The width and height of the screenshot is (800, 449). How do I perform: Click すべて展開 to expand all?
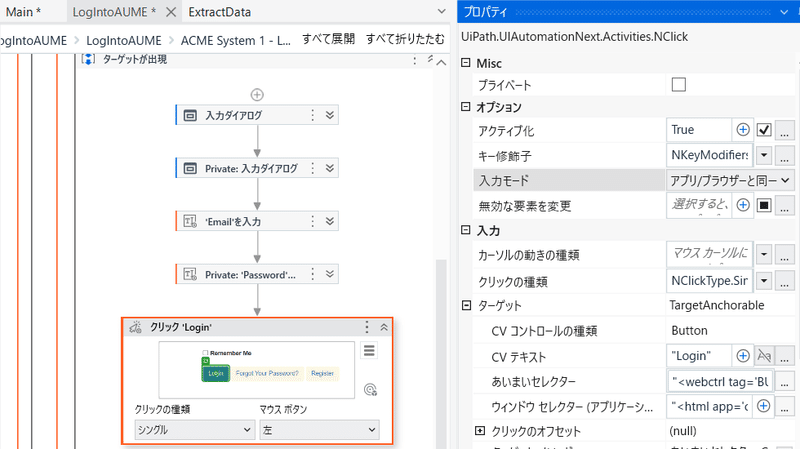[328, 39]
